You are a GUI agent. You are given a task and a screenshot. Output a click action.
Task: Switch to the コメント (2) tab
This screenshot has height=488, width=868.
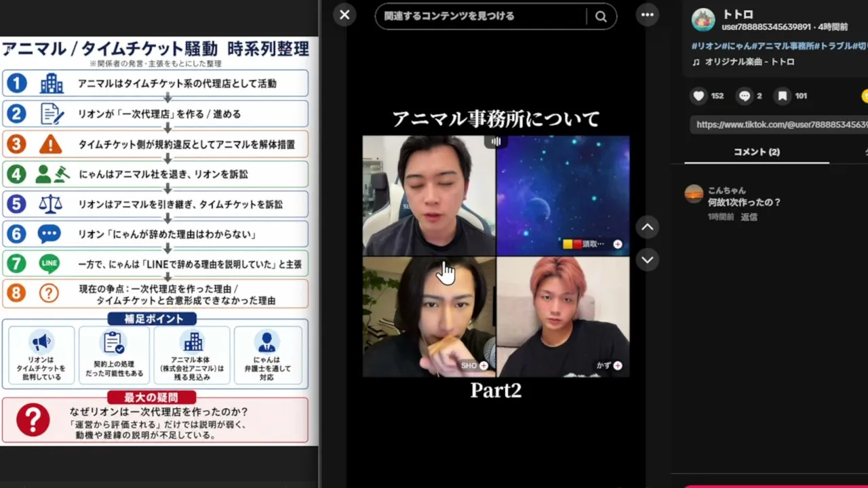tap(757, 152)
